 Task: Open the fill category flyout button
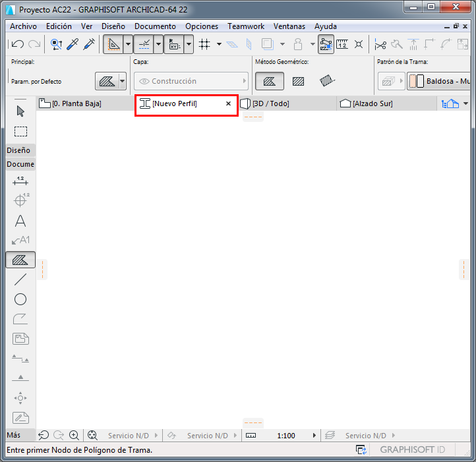pos(392,81)
